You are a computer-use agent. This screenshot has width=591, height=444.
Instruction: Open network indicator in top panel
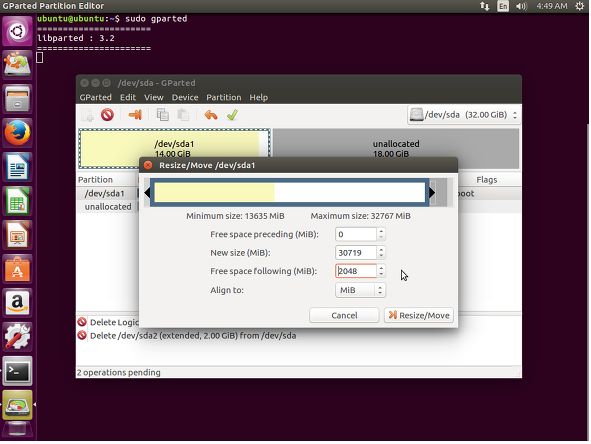coord(485,6)
